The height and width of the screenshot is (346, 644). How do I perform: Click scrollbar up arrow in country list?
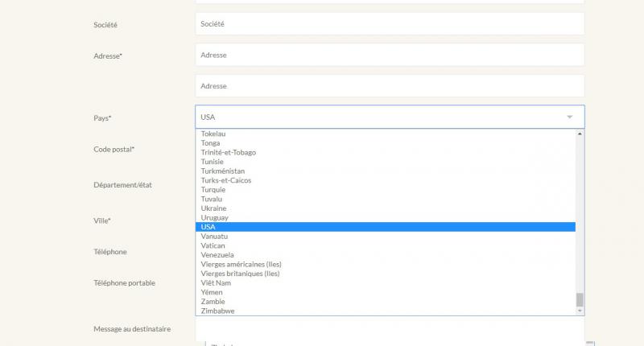580,134
